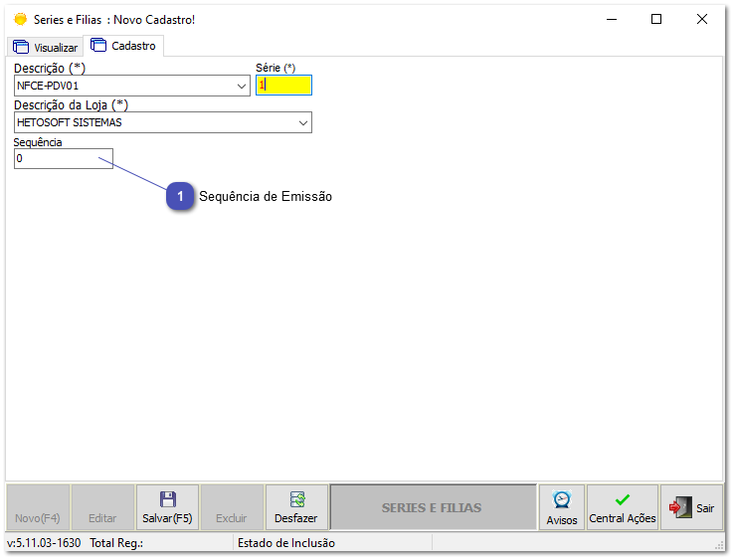
Task: Click the Estado de Inclusão status text
Action: [x=286, y=543]
